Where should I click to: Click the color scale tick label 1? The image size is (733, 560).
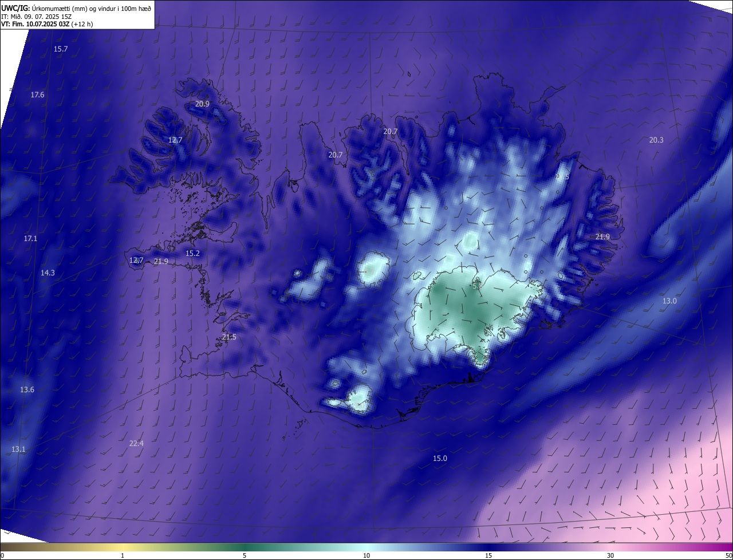tap(123, 555)
